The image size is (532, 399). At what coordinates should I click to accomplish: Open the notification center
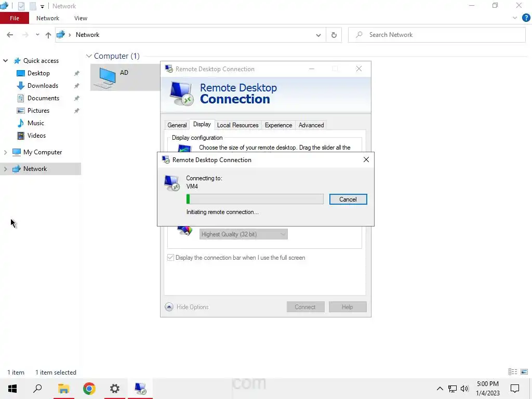515,389
